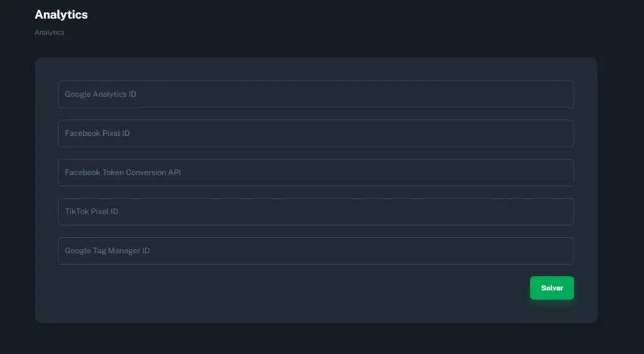The image size is (644, 354).
Task: Focus the Facebook Pixel ID field
Action: click(x=316, y=133)
